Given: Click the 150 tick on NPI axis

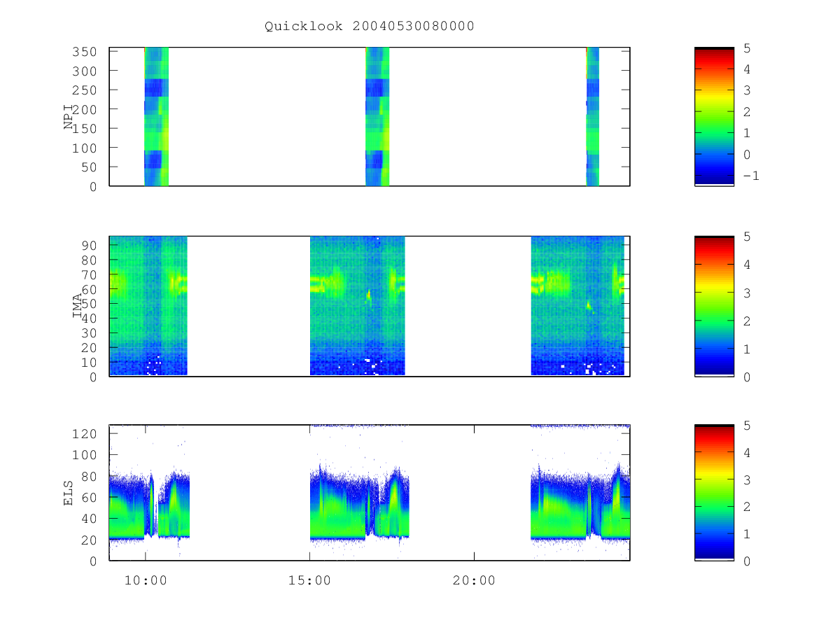Looking at the screenshot, I should (x=85, y=129).
